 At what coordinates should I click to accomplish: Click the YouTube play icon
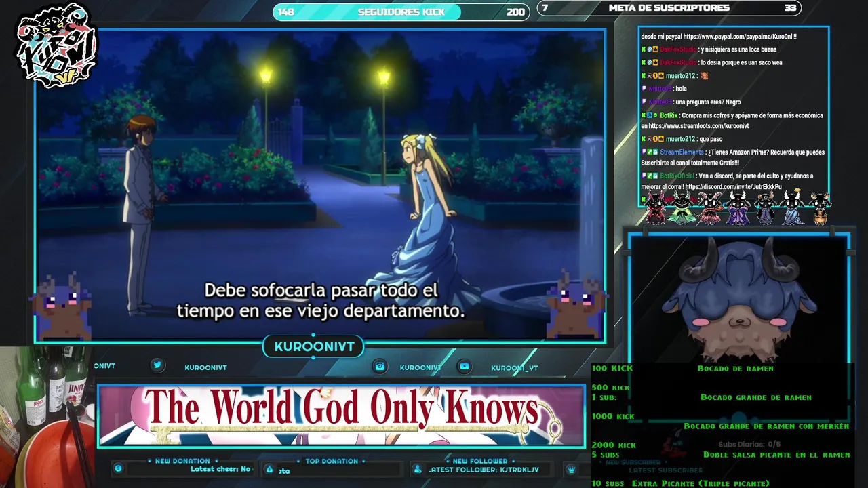tap(465, 366)
